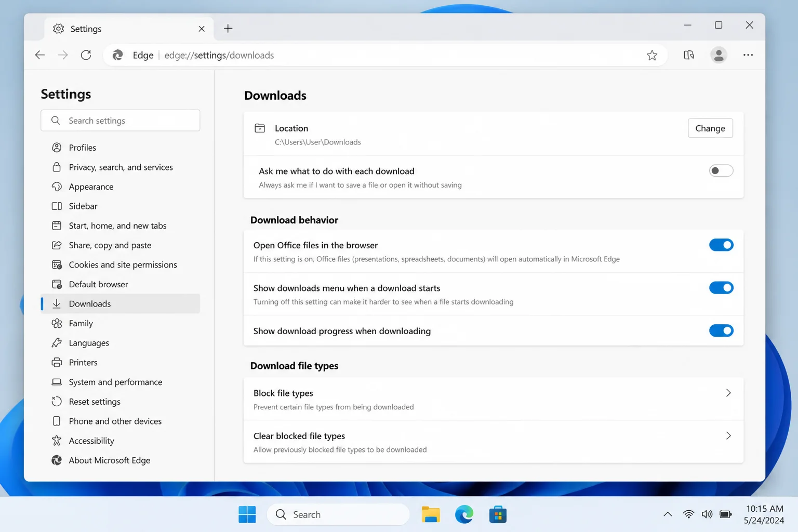Click the address bar URL edge://settings/downloads
Viewport: 798px width, 532px height.
click(x=219, y=55)
